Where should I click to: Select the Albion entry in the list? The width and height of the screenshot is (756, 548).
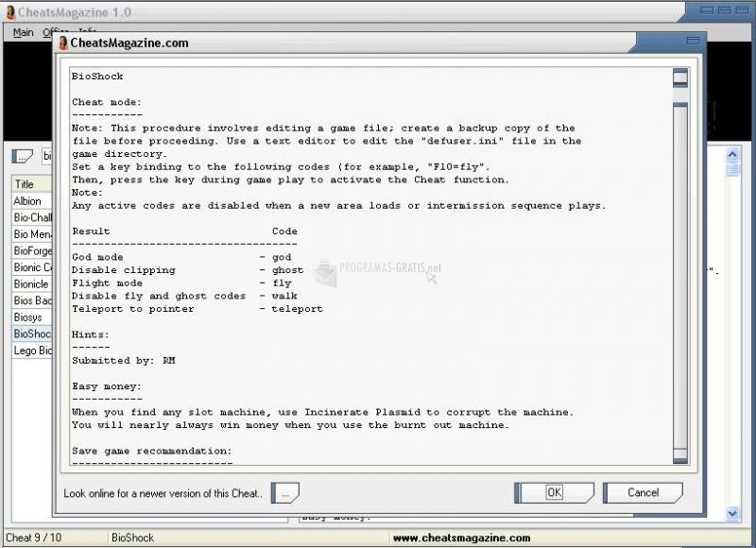click(x=32, y=201)
